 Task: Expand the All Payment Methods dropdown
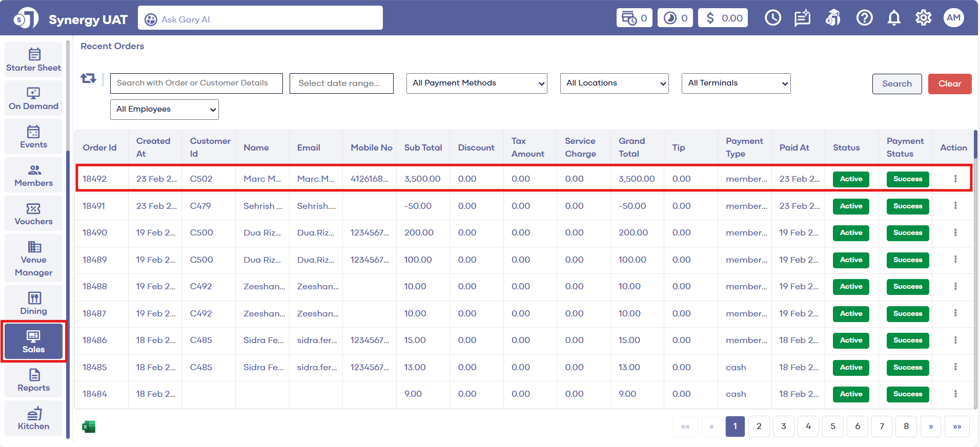477,83
